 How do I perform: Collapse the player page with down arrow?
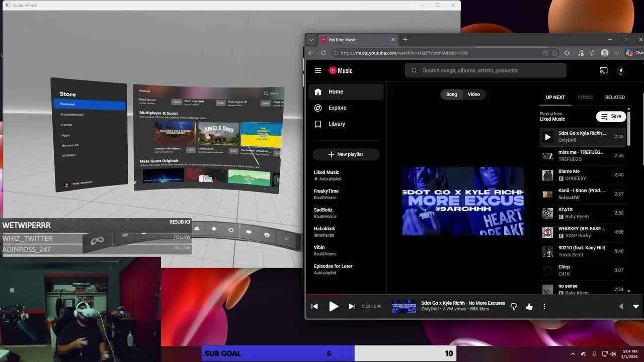636,306
